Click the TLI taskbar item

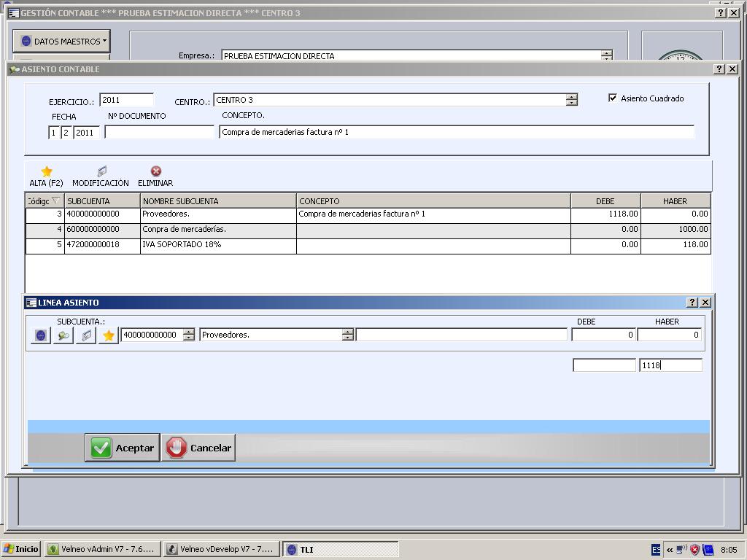click(x=340, y=549)
